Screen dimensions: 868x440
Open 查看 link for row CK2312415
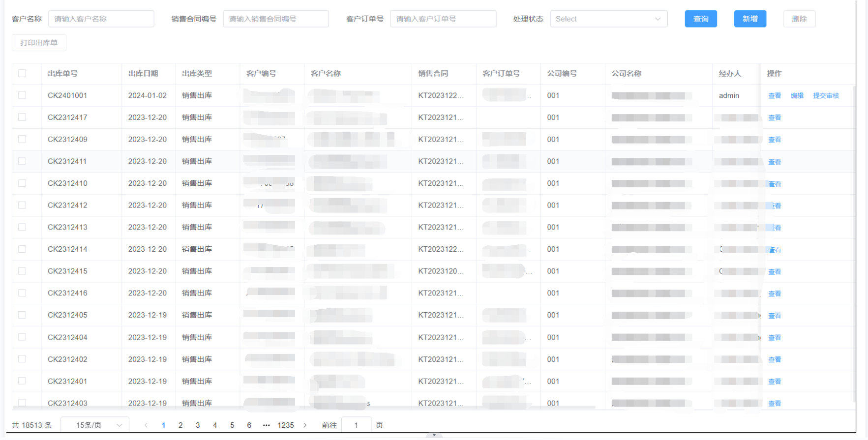(775, 271)
